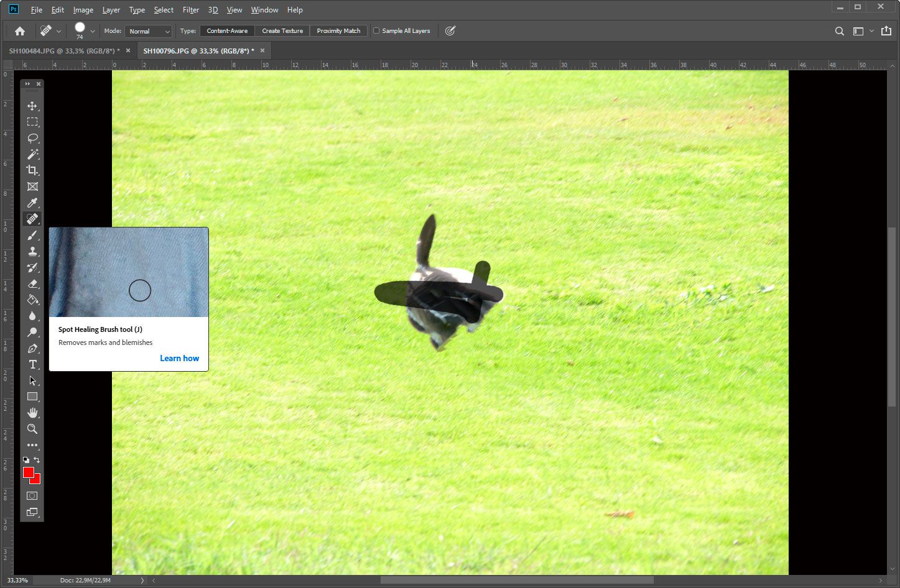Toggle pressure for size icon

450,30
